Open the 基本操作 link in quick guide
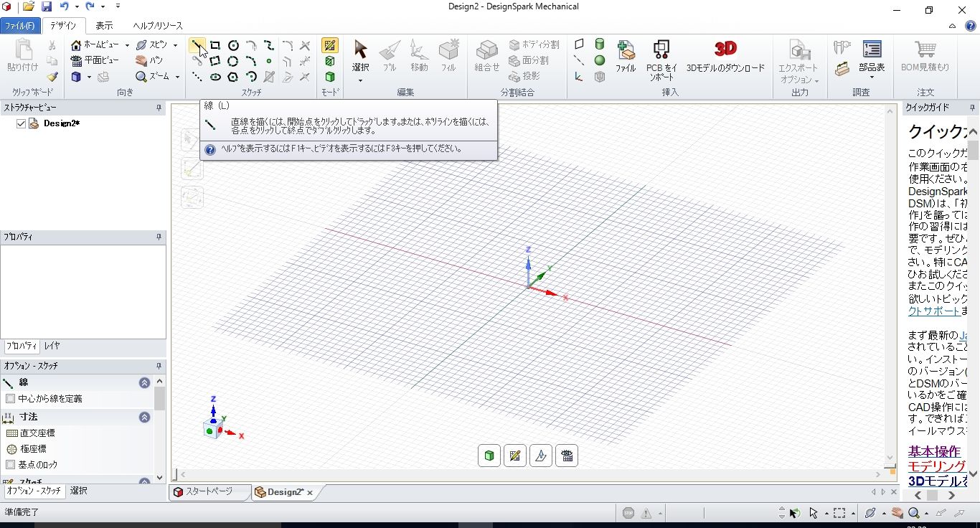 [934, 451]
